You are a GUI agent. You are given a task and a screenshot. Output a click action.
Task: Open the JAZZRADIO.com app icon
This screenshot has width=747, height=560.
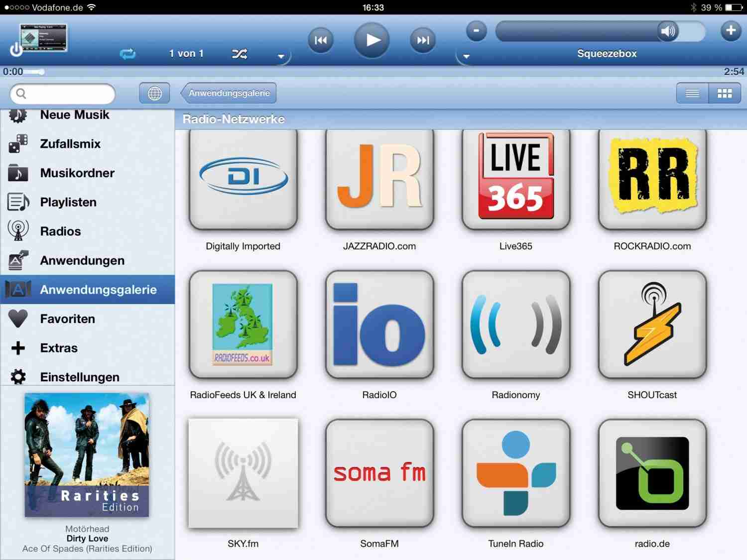pos(379,179)
